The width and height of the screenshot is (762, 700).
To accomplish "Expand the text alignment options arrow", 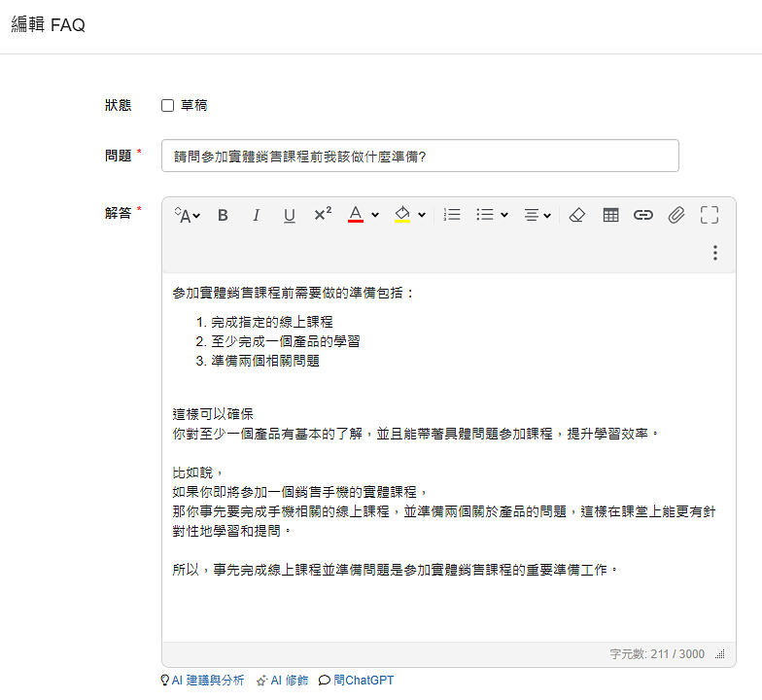I will click(x=547, y=216).
